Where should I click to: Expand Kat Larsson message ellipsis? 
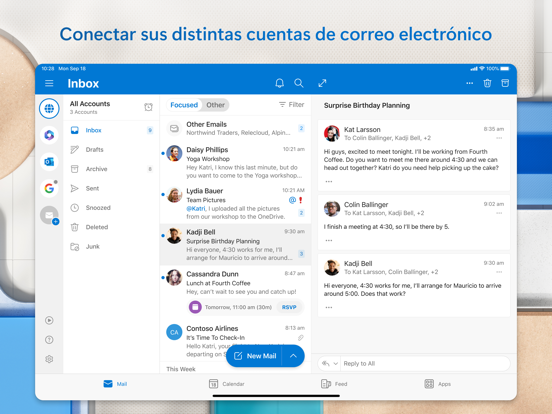[x=329, y=181]
